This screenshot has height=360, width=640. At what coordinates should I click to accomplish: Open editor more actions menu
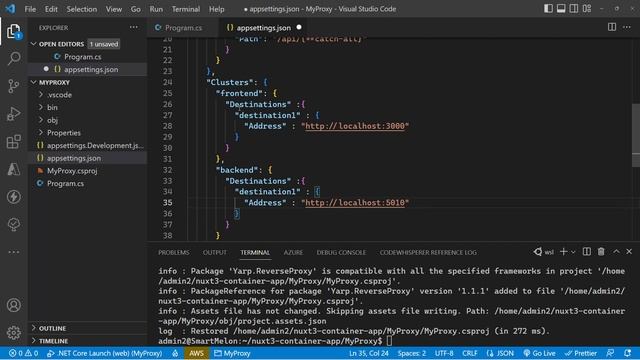click(627, 27)
